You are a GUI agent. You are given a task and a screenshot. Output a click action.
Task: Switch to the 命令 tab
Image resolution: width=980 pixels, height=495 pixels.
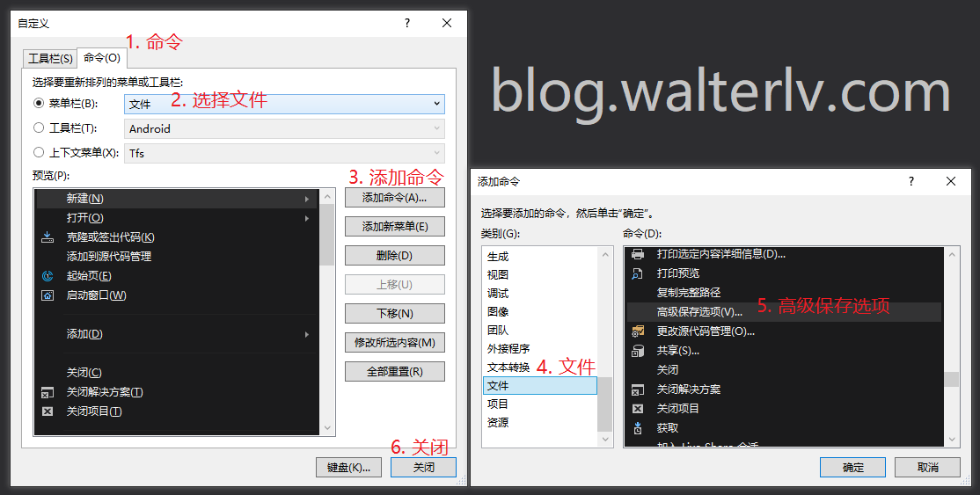pyautogui.click(x=102, y=57)
